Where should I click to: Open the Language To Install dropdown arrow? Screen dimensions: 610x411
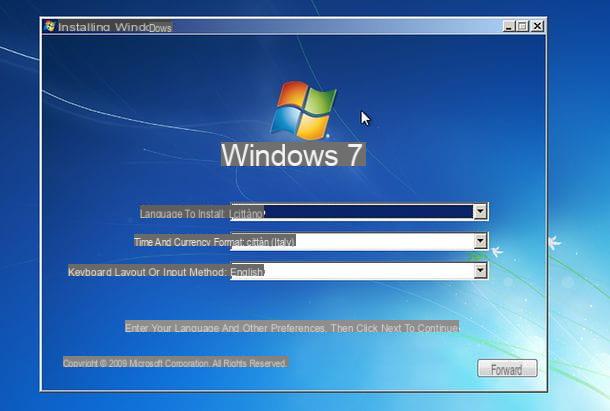click(480, 212)
